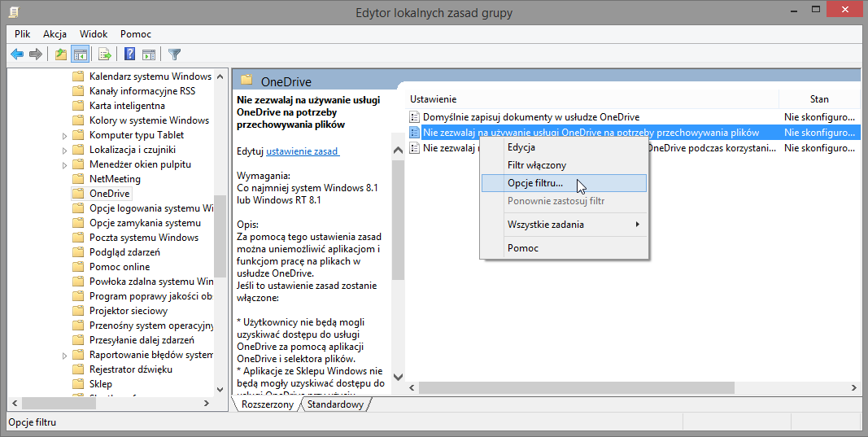Screen dimensions: 868x437
Task: Open the ustawienie zasad link
Action: point(303,151)
